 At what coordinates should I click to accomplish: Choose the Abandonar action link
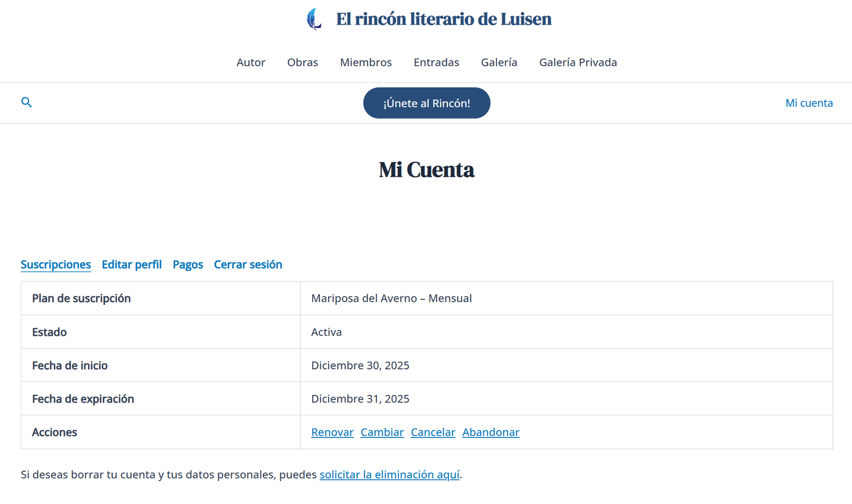point(490,432)
